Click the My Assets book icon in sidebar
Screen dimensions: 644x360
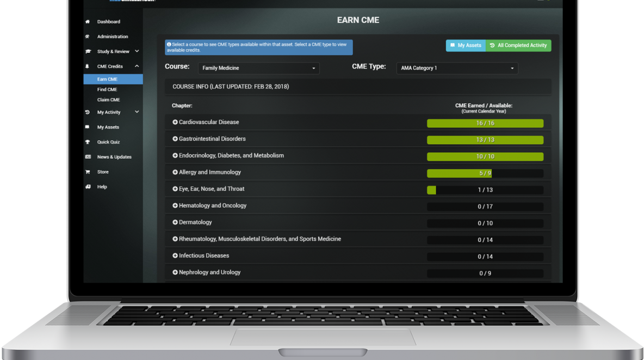(88, 127)
